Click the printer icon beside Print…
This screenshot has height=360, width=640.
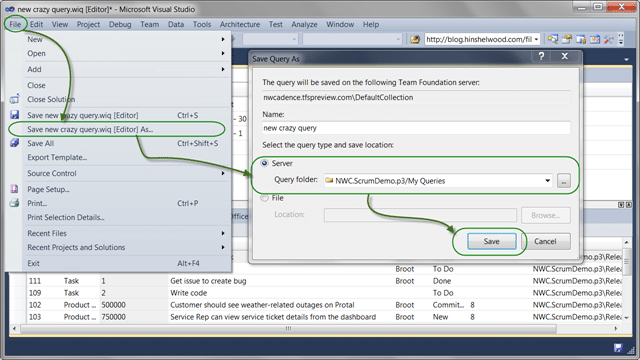click(x=14, y=203)
